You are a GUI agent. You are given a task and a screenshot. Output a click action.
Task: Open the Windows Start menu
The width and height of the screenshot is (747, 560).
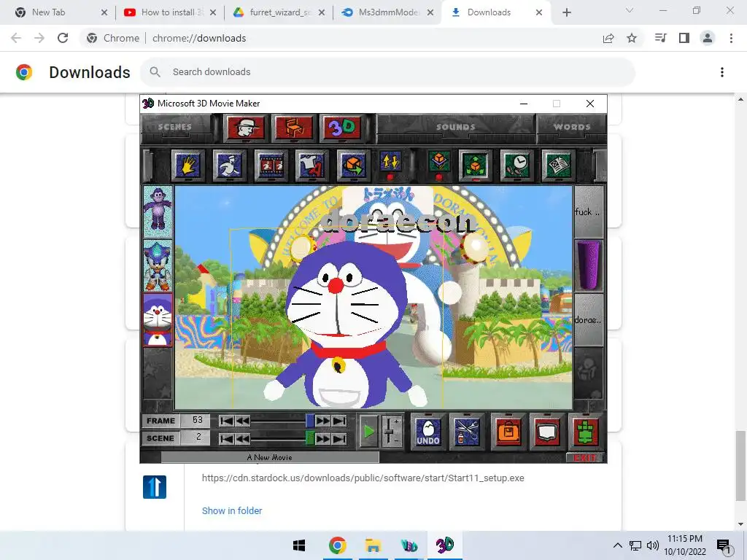[x=299, y=545]
